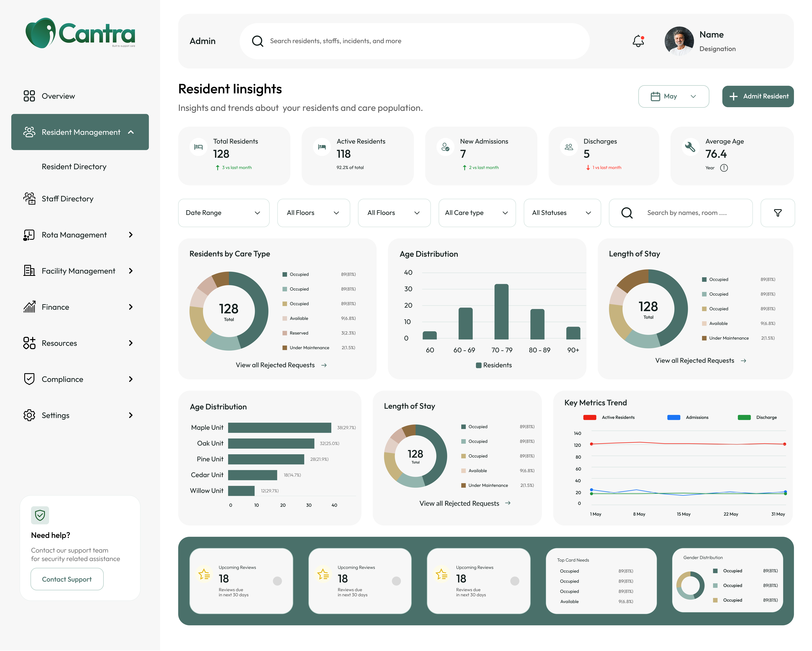Viewport: 812px width, 651px height.
Task: Expand the Rota Management chevron
Action: [x=131, y=235]
